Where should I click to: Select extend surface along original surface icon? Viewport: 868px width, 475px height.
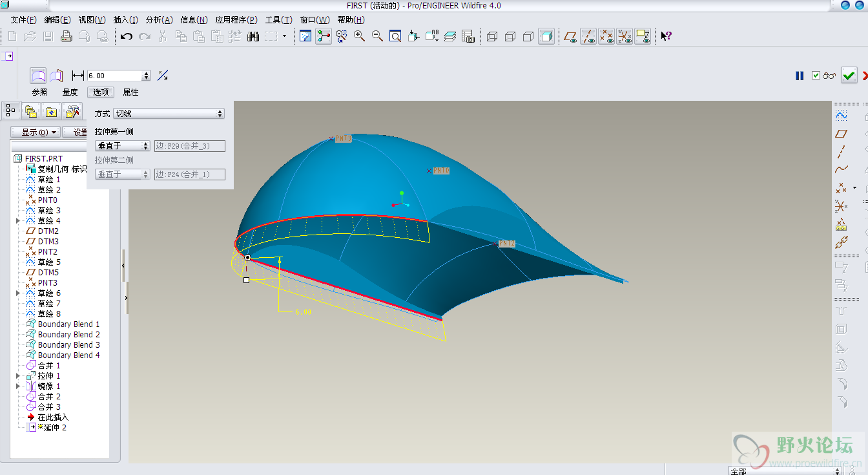pos(39,76)
